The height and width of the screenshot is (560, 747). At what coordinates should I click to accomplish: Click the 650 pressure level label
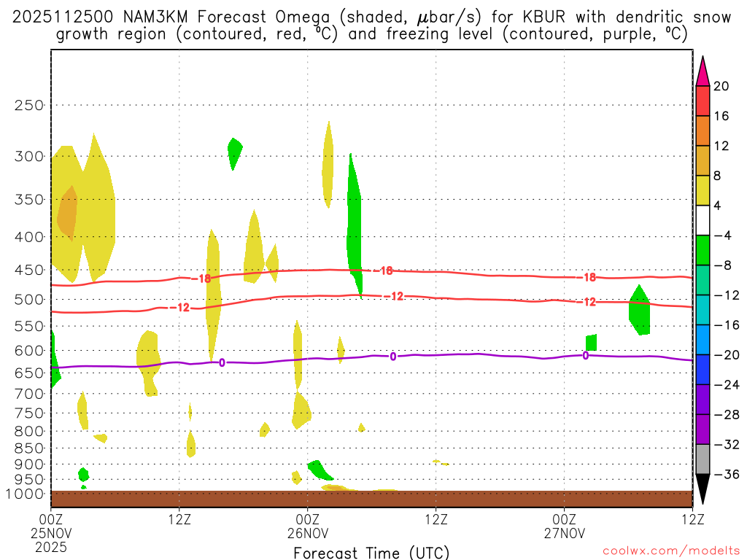(29, 373)
